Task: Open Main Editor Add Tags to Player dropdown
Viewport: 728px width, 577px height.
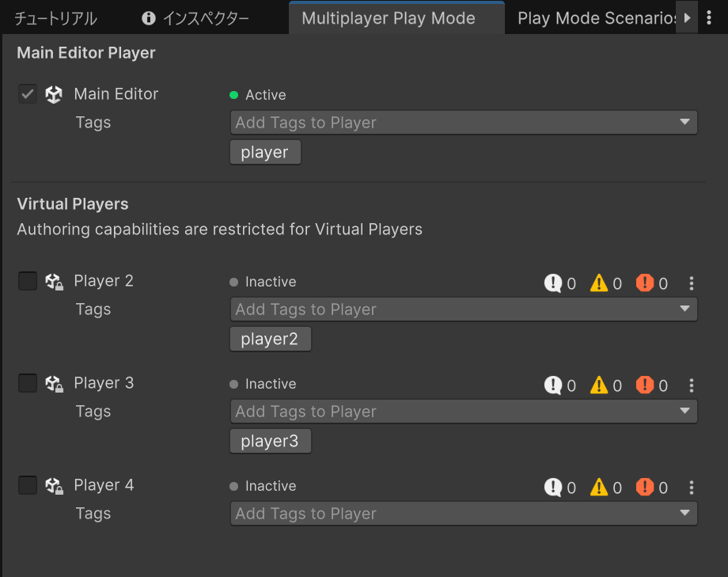Action: click(464, 123)
